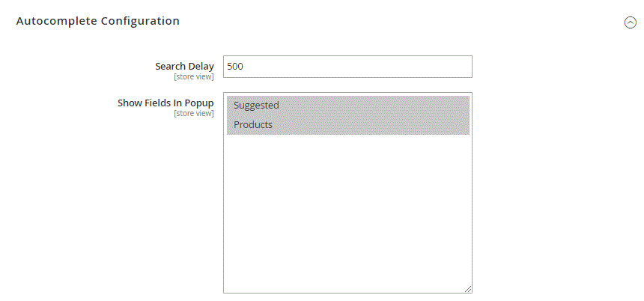Click the Autocomplete Configuration section title
The height and width of the screenshot is (301, 644).
coord(97,21)
